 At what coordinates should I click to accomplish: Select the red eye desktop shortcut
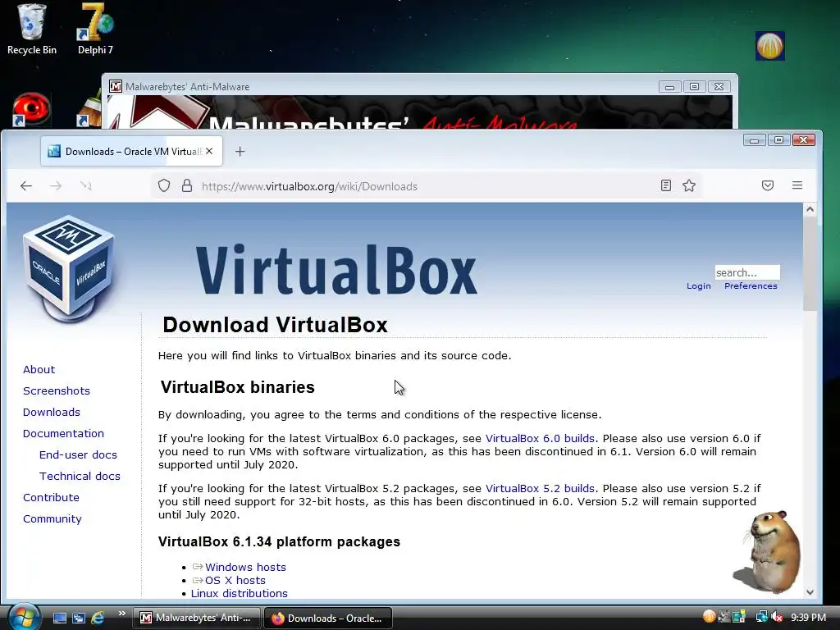click(31, 109)
